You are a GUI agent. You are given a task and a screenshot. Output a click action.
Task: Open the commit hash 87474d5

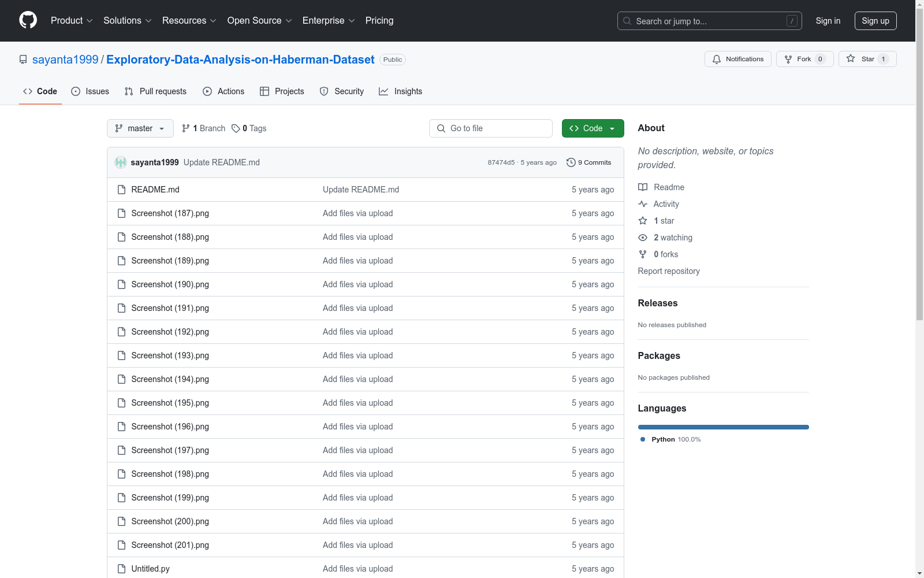(x=501, y=162)
